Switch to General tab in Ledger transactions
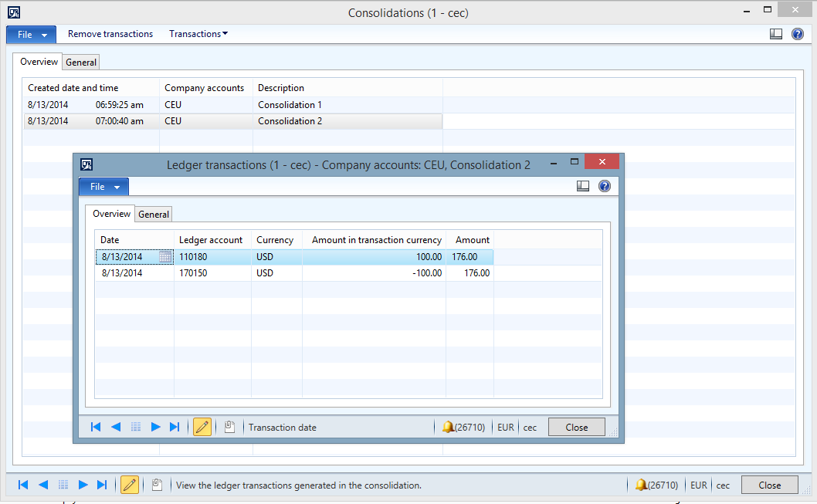Screen dimensions: 817x504 pyautogui.click(x=154, y=215)
